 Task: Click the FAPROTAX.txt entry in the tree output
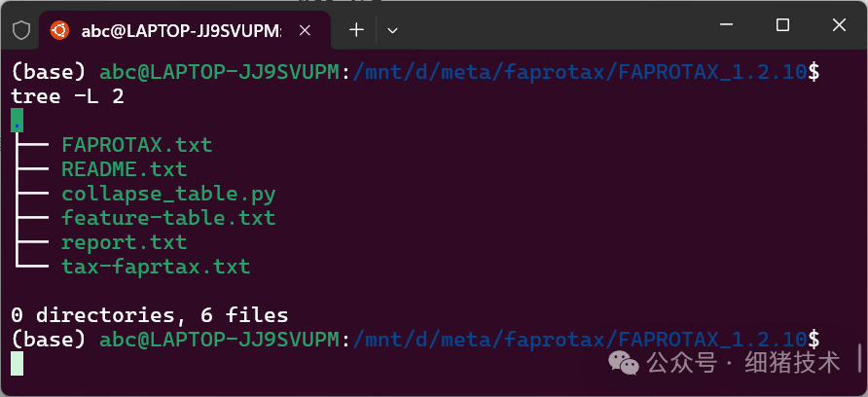point(136,145)
